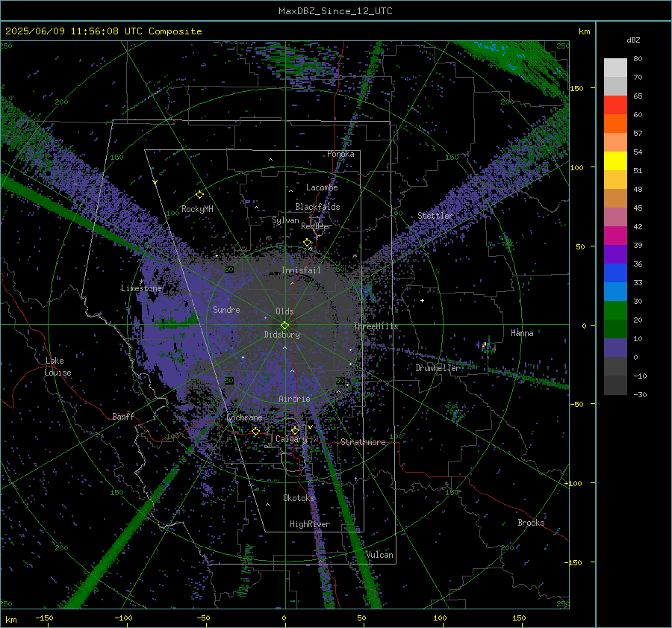Image resolution: width=672 pixels, height=628 pixels.
Task: Click the yellow diamond marker below RedDeer label
Action: [x=307, y=243]
